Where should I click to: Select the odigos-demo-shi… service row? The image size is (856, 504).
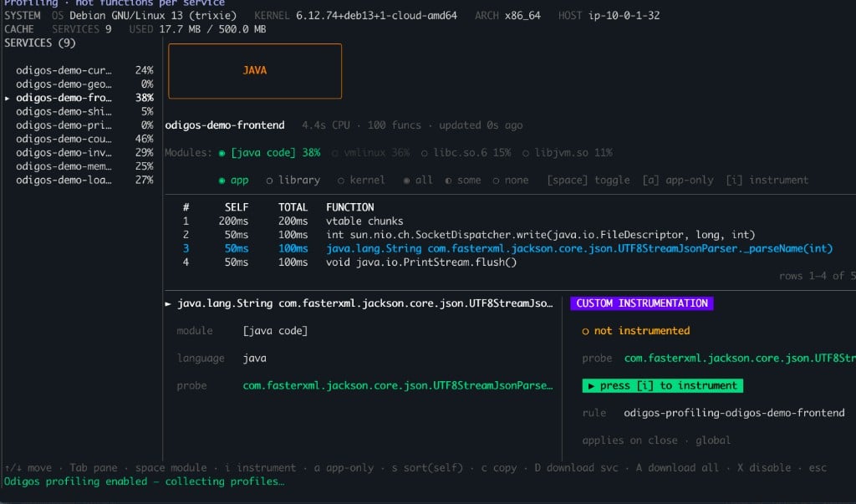point(84,111)
